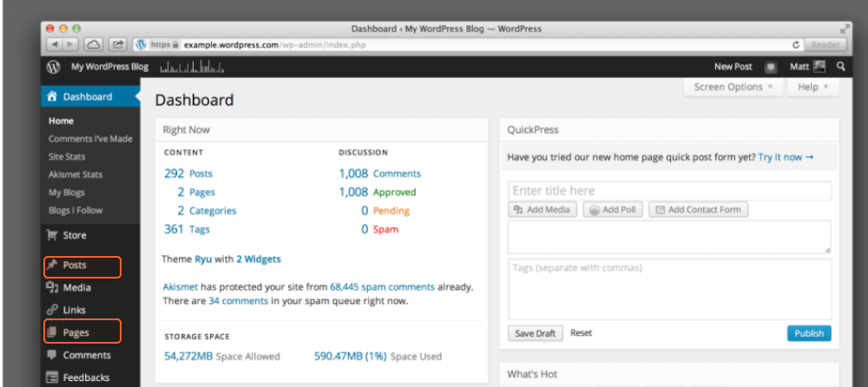Click the What's Hot panel header
The height and width of the screenshot is (387, 868).
pyautogui.click(x=669, y=375)
